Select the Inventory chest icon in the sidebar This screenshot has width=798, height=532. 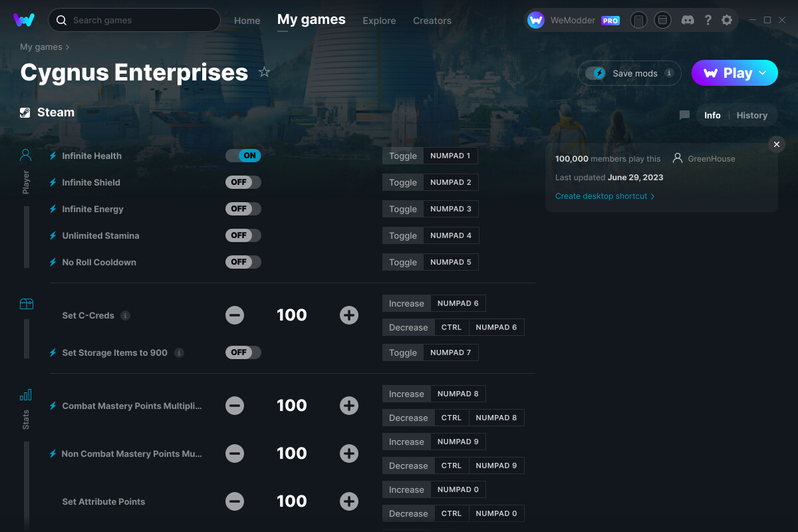[25, 303]
